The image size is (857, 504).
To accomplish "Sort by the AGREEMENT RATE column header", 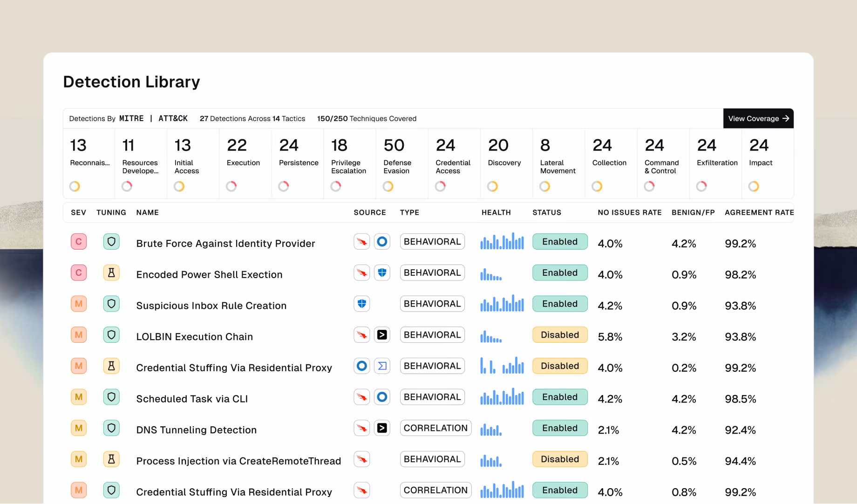I will [759, 212].
